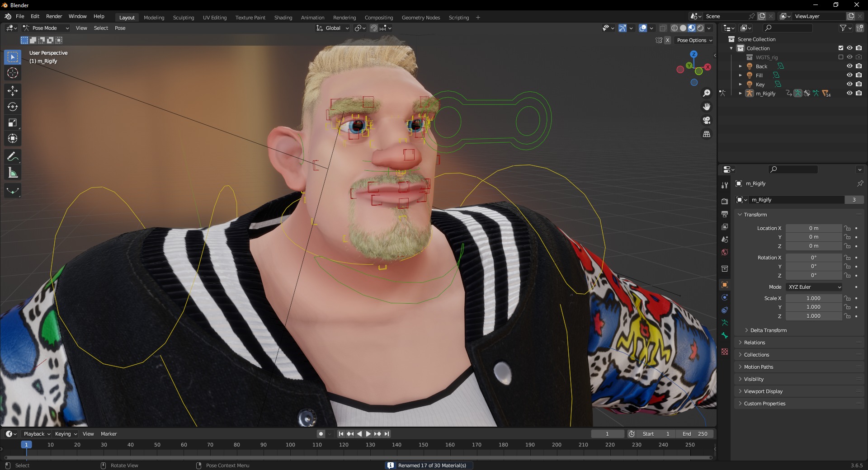Select the Measure tool
Viewport: 868px width, 470px height.
(13, 173)
